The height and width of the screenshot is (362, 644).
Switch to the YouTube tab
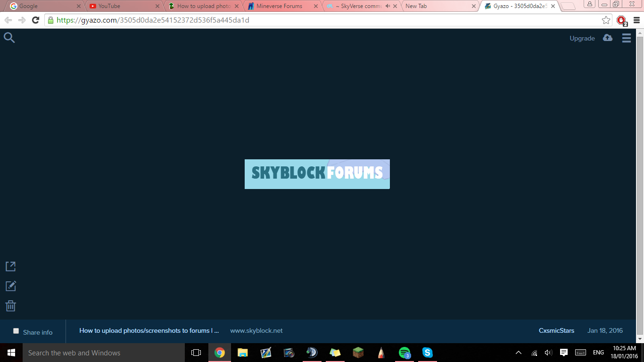tap(124, 6)
